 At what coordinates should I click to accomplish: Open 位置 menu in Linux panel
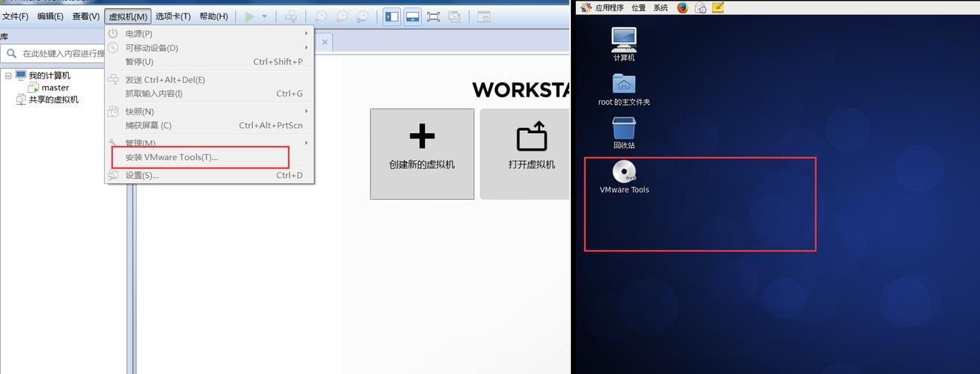pos(638,7)
